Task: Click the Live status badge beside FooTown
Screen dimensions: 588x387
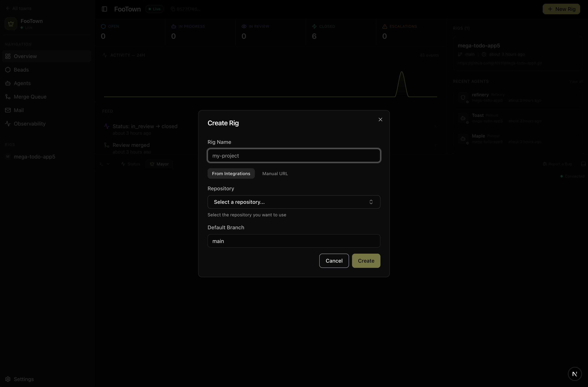Action: tap(154, 9)
